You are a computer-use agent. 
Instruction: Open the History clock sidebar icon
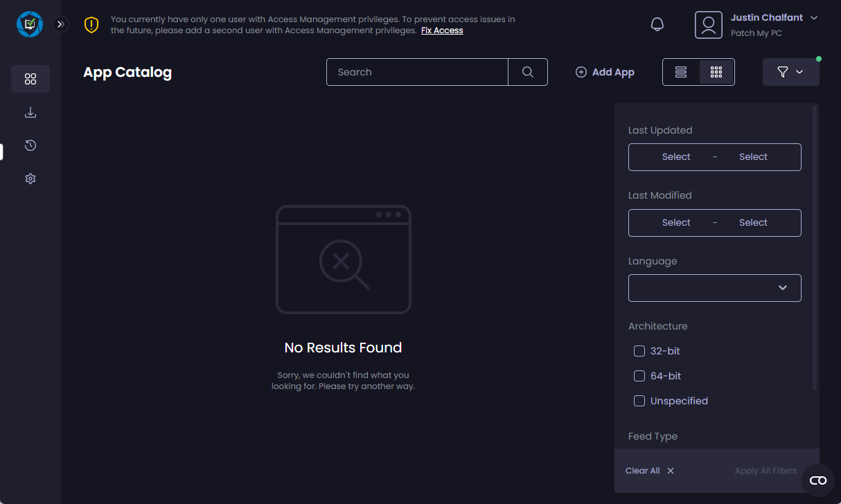[x=30, y=145]
